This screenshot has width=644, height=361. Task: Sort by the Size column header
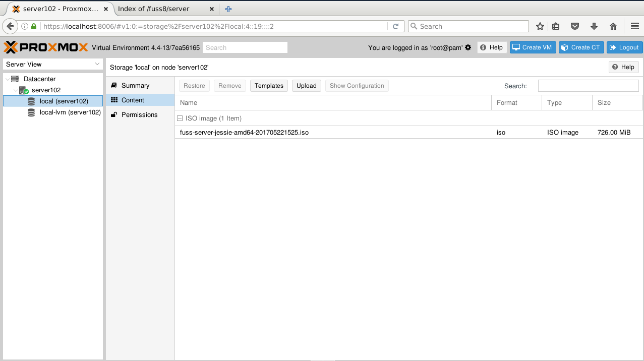click(x=617, y=103)
